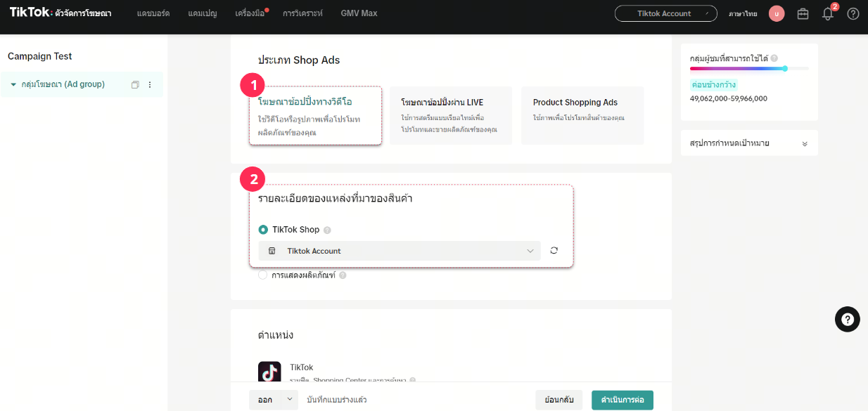868x411 pixels.
Task: Open the เครื่องมือ menu
Action: click(250, 13)
